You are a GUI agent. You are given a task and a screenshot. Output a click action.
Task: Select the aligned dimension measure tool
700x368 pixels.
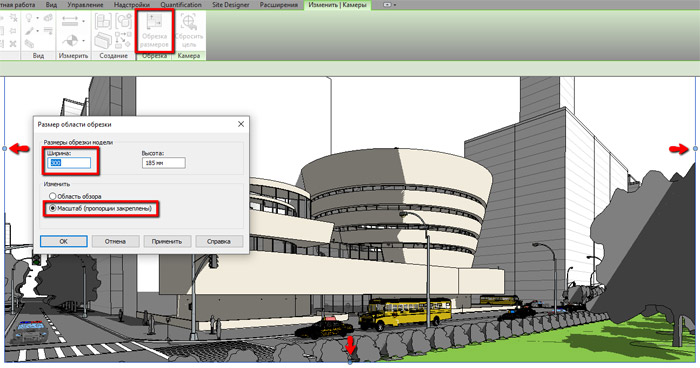[70, 21]
